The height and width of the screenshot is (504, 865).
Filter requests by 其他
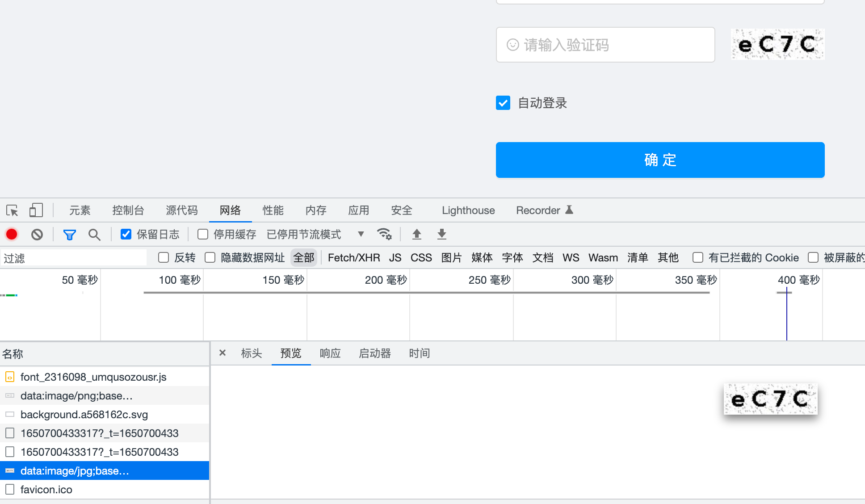pos(668,257)
